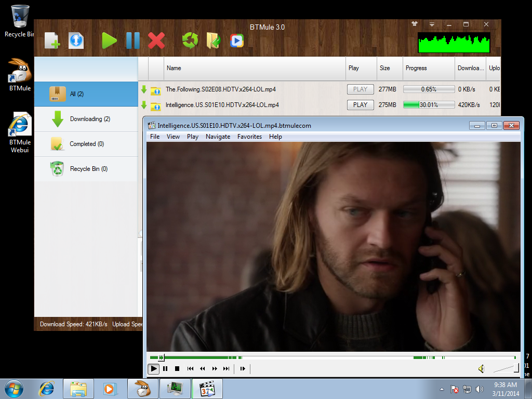Open the Favorites menu
532x399 pixels.
click(x=249, y=136)
